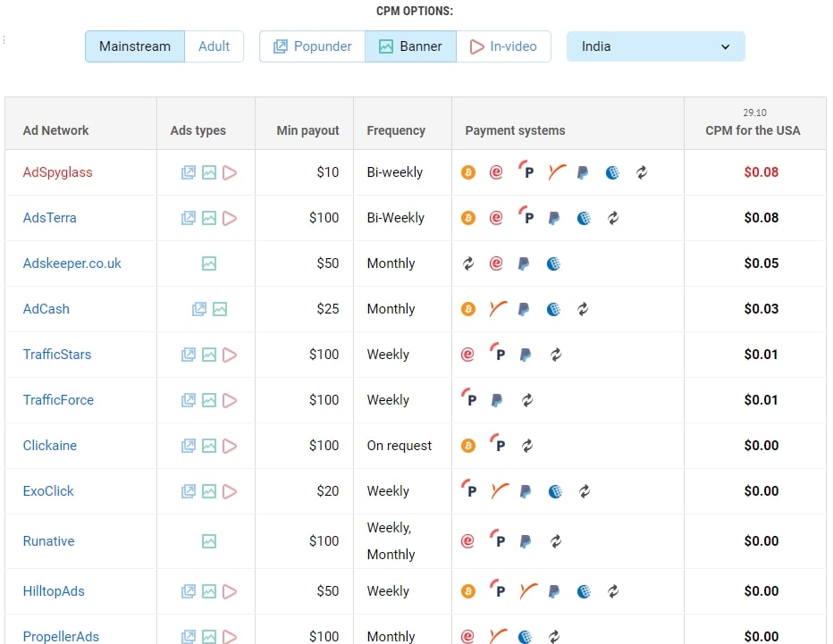
Task: Click the WebMoney icon in AdsTerra row
Action: 584,218
